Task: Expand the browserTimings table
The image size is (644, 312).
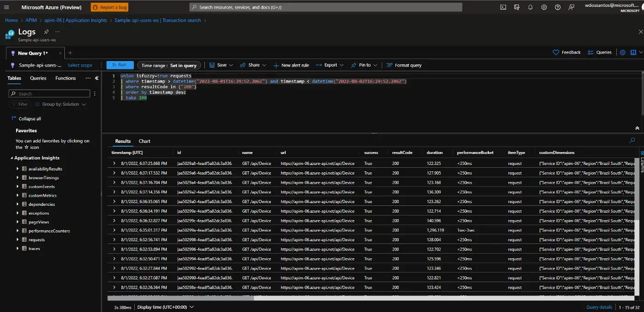Action: pos(18,177)
